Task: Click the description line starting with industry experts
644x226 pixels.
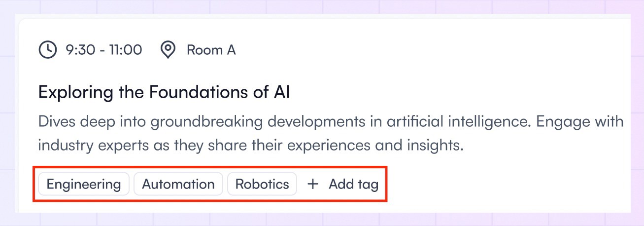Action: [x=251, y=146]
